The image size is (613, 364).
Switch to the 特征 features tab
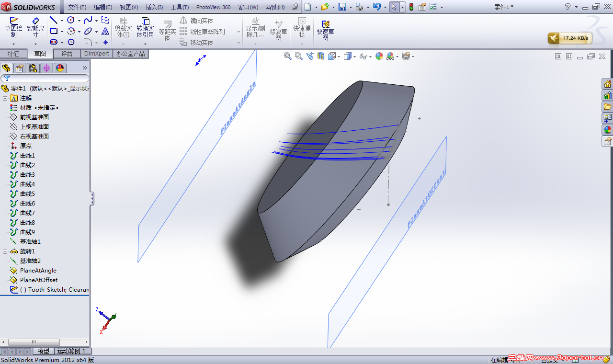click(x=13, y=54)
